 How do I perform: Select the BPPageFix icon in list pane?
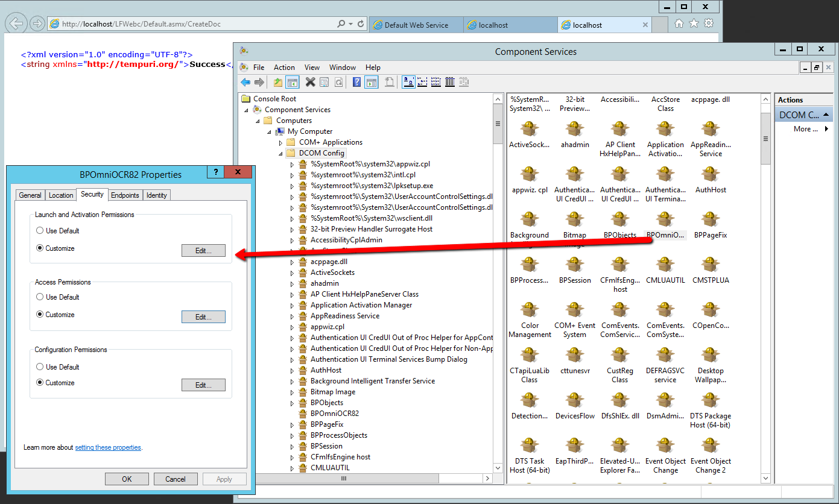(711, 225)
